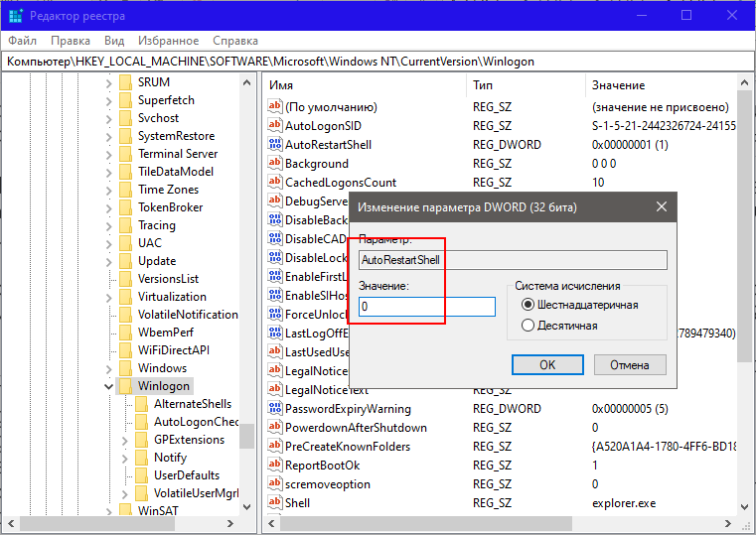Click the Tracing folder icon
The height and width of the screenshot is (535, 756).
[x=125, y=225]
